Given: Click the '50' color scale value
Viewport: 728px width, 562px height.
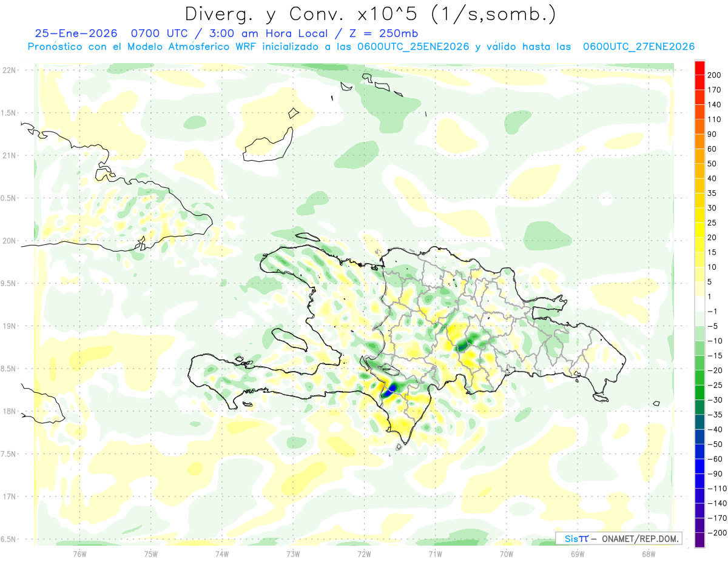Looking at the screenshot, I should click(x=713, y=164).
